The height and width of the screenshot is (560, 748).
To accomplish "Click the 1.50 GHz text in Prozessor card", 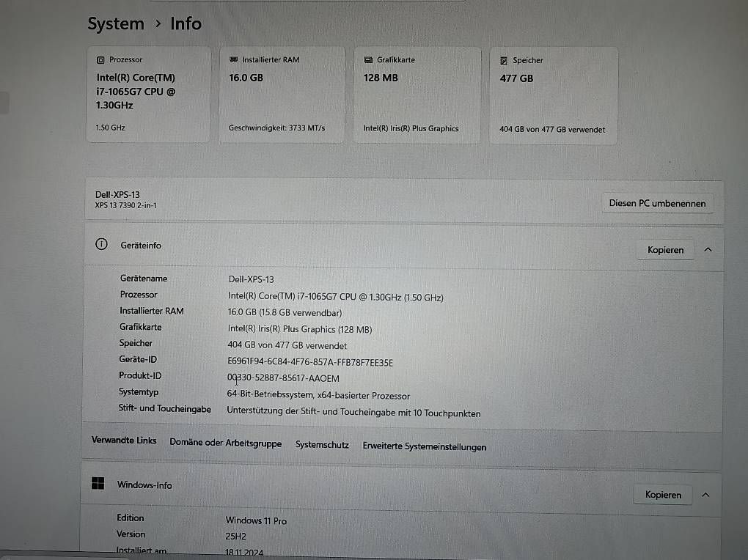I will (x=110, y=128).
